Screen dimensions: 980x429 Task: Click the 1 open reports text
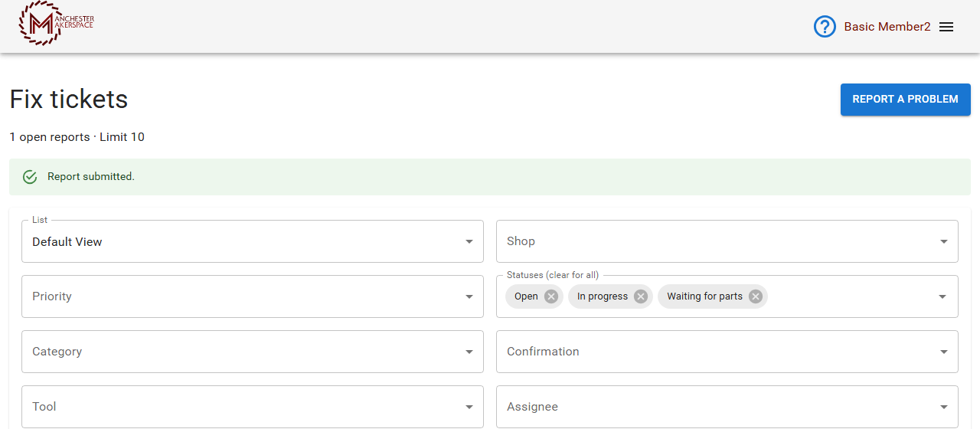coord(50,137)
